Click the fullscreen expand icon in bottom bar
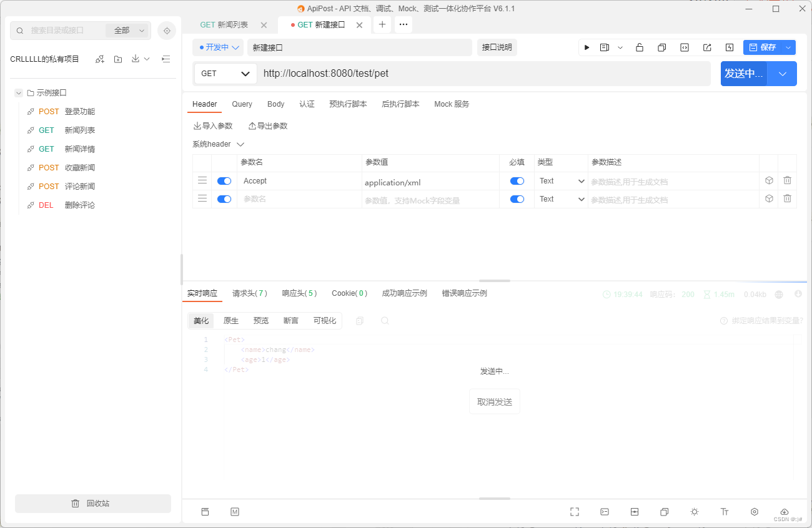Screen dimensions: 812x528 pyautogui.click(x=575, y=512)
